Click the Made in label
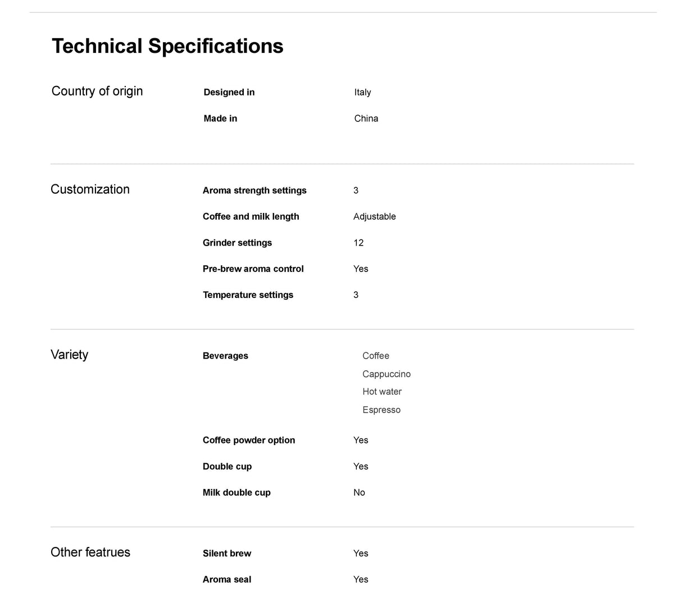Image resolution: width=682 pixels, height=616 pixels. (220, 119)
